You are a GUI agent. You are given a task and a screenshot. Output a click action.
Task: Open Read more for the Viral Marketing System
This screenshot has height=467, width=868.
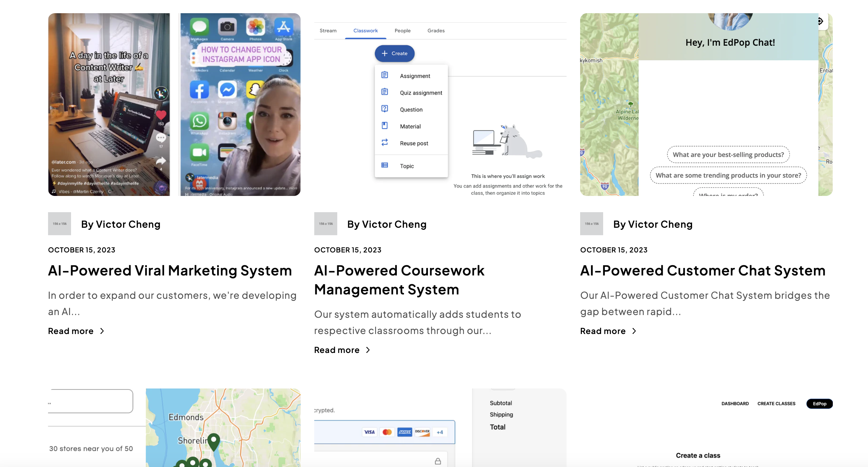point(71,331)
